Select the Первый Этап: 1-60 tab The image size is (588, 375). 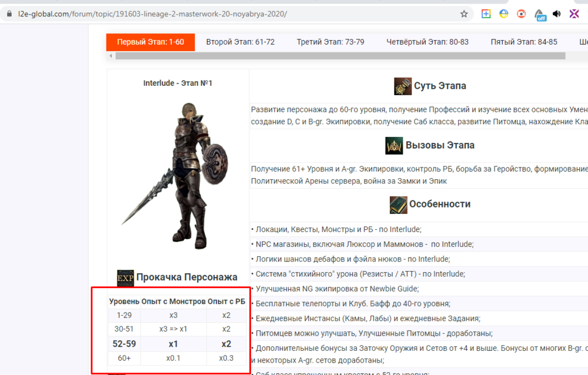pos(151,42)
